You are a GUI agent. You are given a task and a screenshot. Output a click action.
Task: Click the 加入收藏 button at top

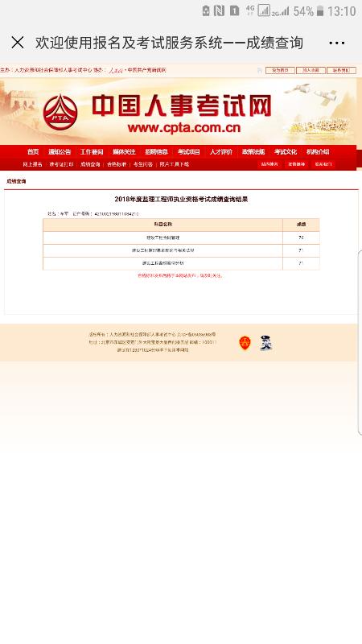(x=311, y=71)
